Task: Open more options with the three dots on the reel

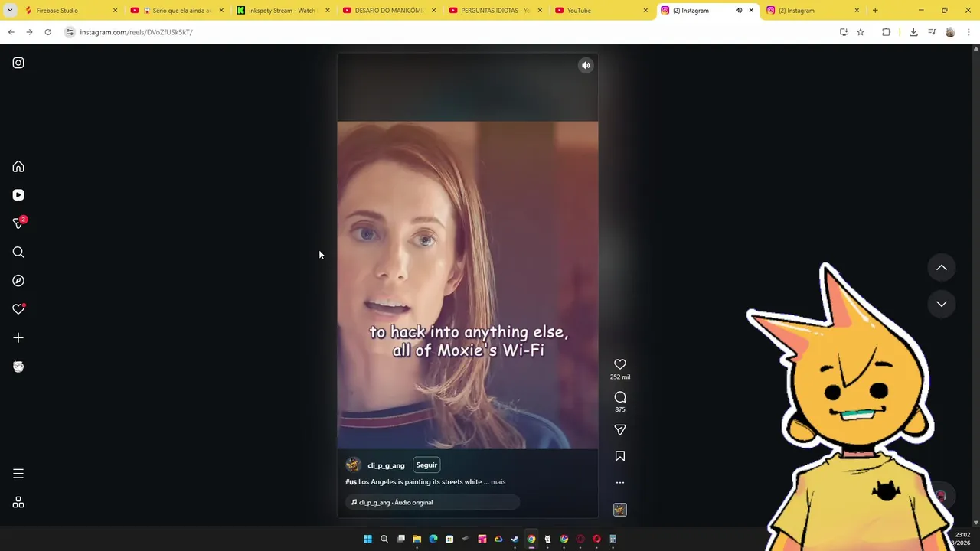Action: (x=620, y=483)
